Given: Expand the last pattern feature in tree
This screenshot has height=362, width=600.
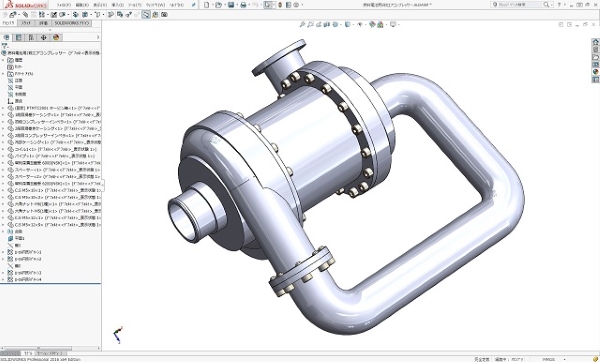Looking at the screenshot, I should (3, 280).
